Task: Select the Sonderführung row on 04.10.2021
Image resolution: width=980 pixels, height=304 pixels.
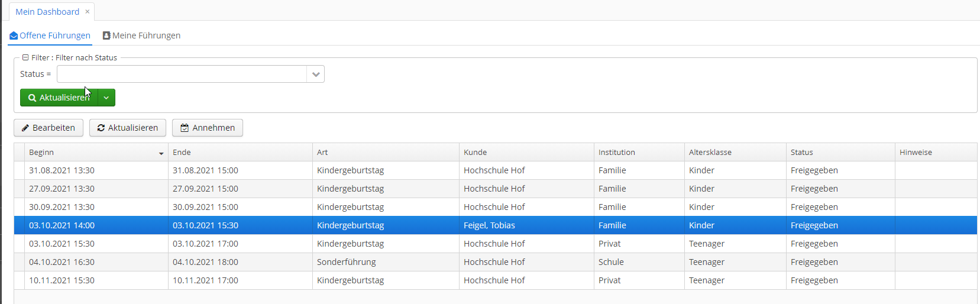Action: tap(496, 262)
